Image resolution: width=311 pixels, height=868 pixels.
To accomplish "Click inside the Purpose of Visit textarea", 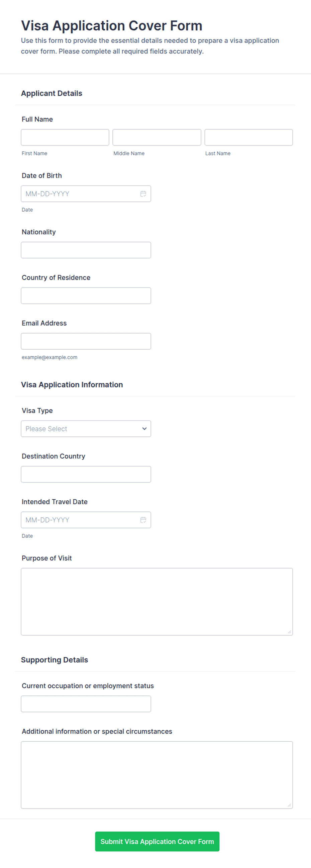I will (x=157, y=602).
